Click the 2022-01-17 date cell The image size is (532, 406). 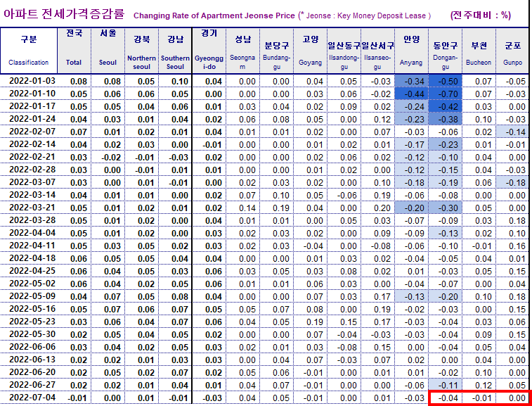click(29, 106)
